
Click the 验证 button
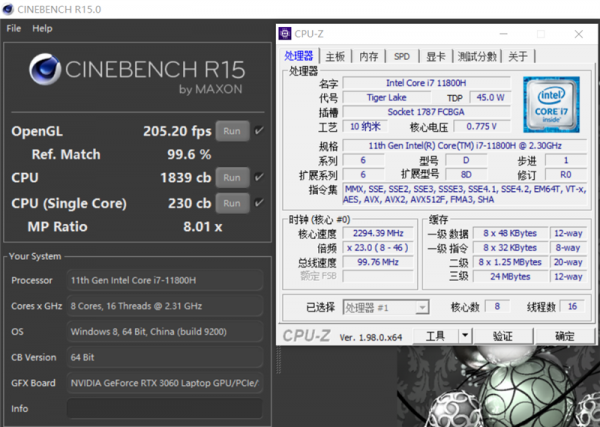pos(503,336)
